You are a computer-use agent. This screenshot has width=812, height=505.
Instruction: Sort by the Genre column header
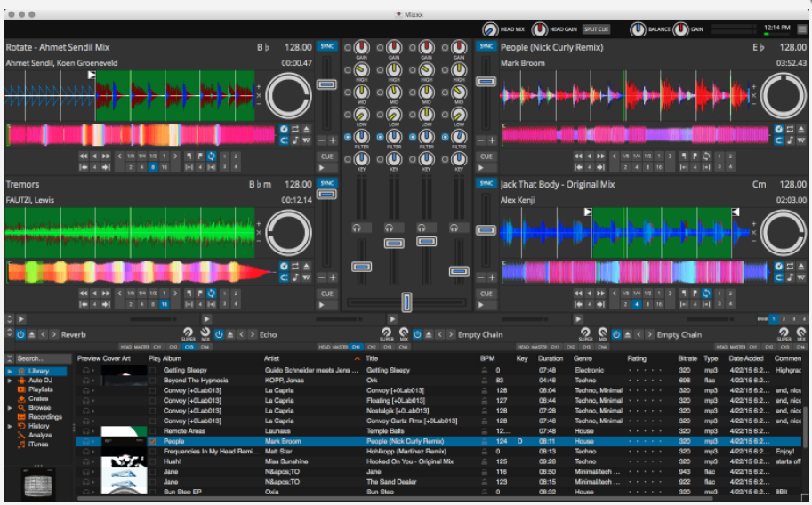click(x=583, y=358)
